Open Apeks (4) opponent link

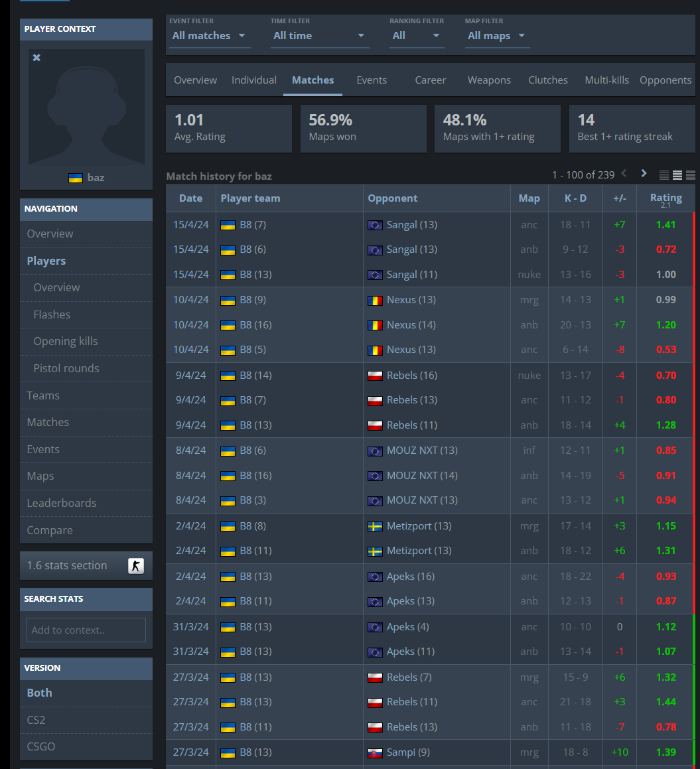(407, 627)
